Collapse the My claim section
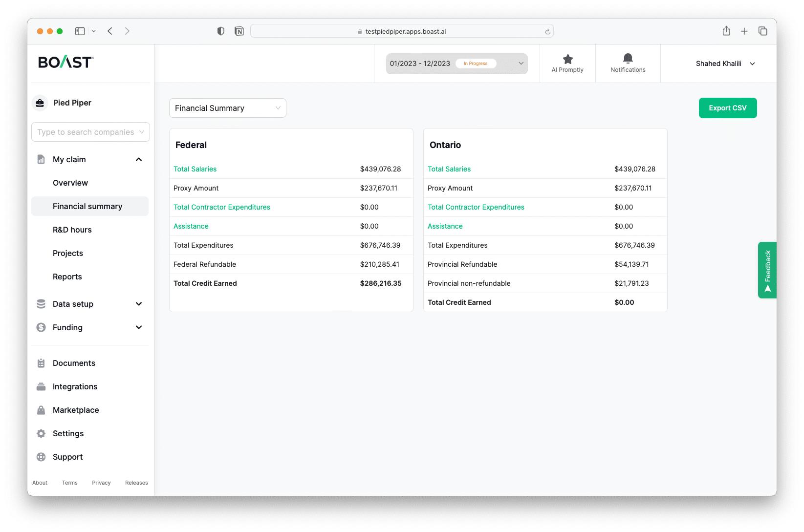This screenshot has width=804, height=532. pos(139,159)
